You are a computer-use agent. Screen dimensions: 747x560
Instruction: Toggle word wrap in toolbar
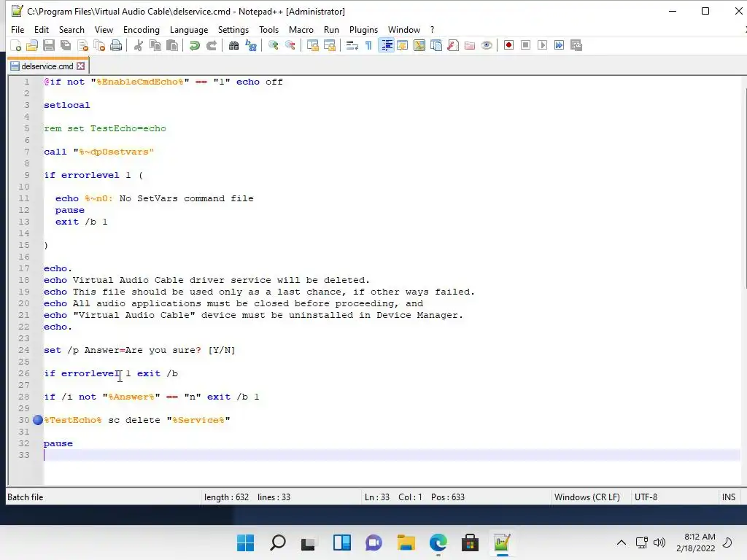[352, 45]
